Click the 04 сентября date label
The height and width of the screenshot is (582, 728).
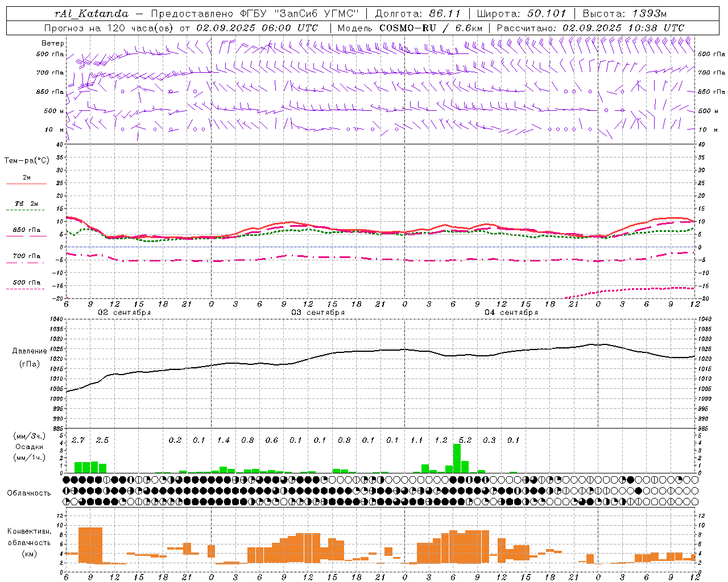pyautogui.click(x=511, y=313)
